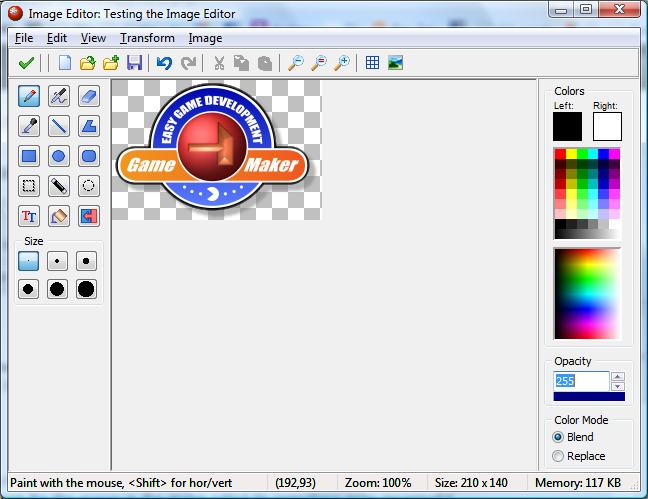Click the Zoom: 100% status bar entry
Image resolution: width=648 pixels, height=499 pixels.
click(x=378, y=483)
